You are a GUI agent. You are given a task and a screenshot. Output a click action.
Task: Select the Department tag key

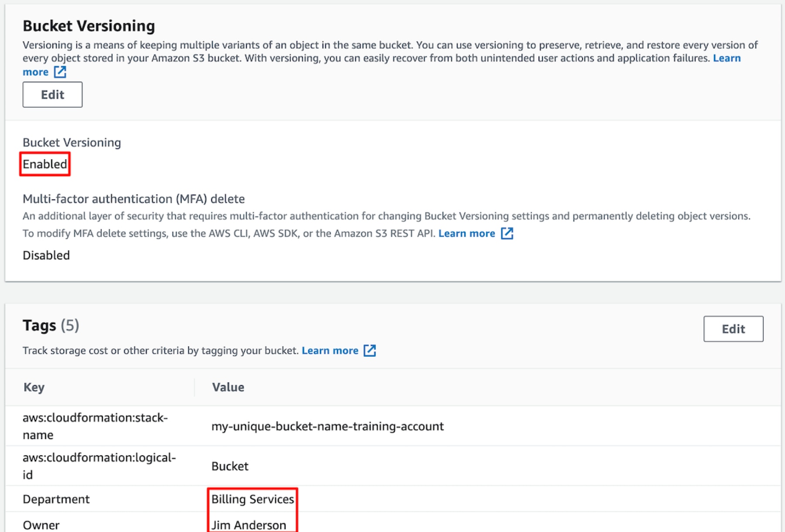point(56,499)
